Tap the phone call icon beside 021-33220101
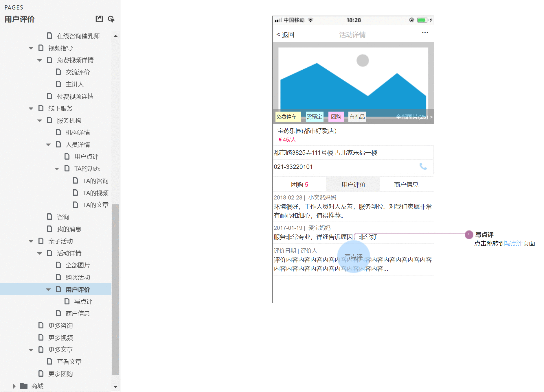This screenshot has height=392, width=544. [x=423, y=166]
